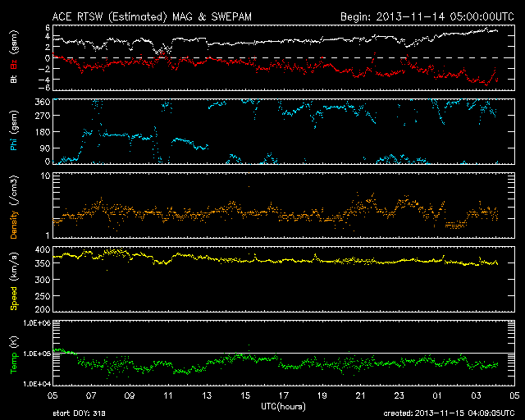This screenshot has width=525, height=420.
Task: Click the '21' hour label on the time axis
Action: [x=360, y=395]
